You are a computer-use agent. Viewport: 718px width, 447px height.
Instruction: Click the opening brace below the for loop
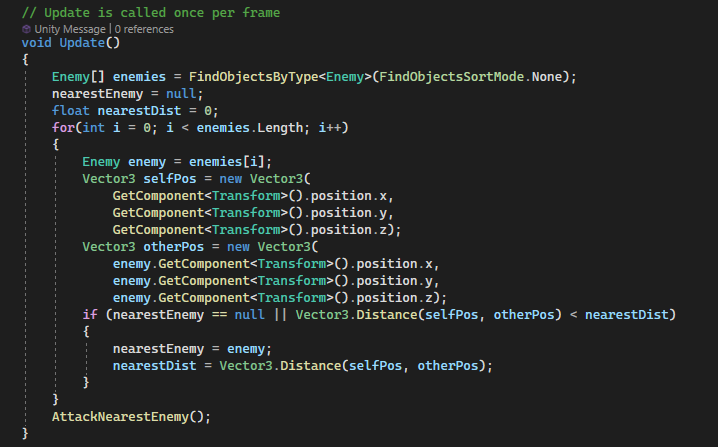(56, 145)
